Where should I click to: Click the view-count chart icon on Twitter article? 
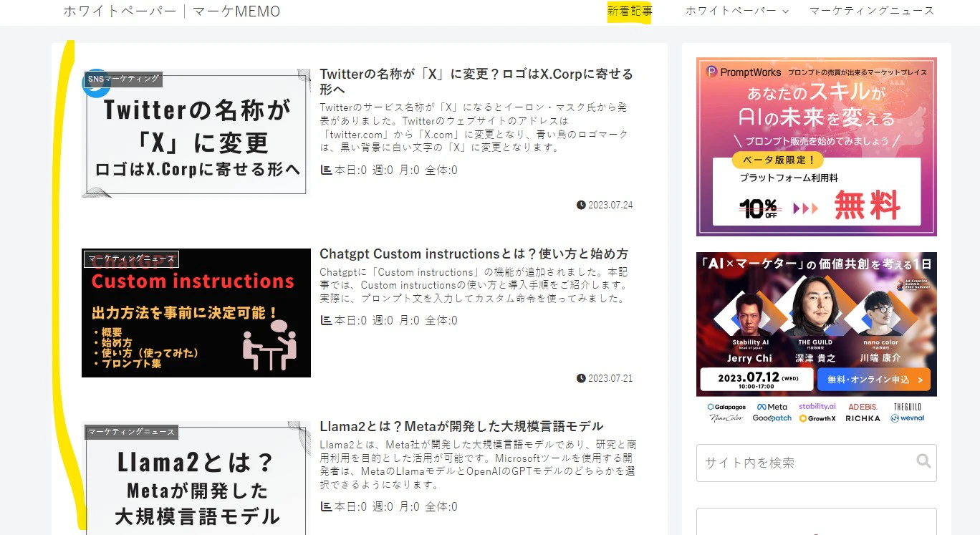click(326, 170)
